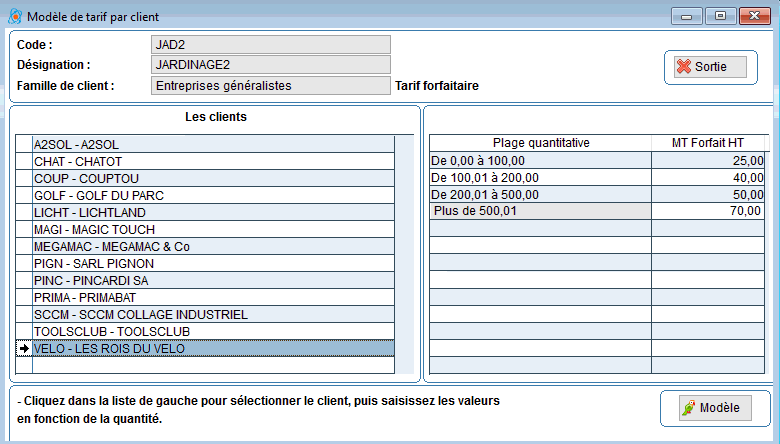Image resolution: width=780 pixels, height=444 pixels.
Task: Click the Plus de 500,01 range cell
Action: point(540,211)
